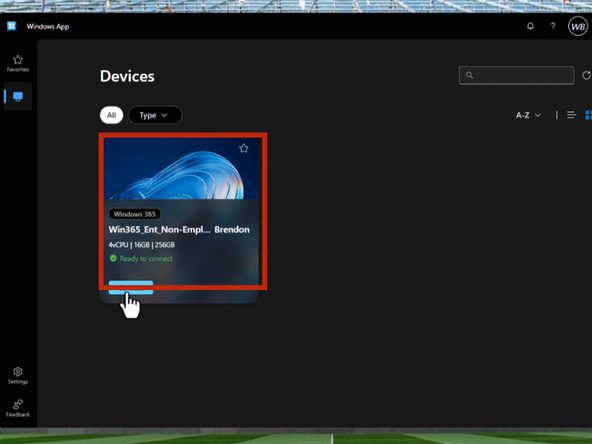Open the notifications bell
592x444 pixels.
tap(530, 26)
